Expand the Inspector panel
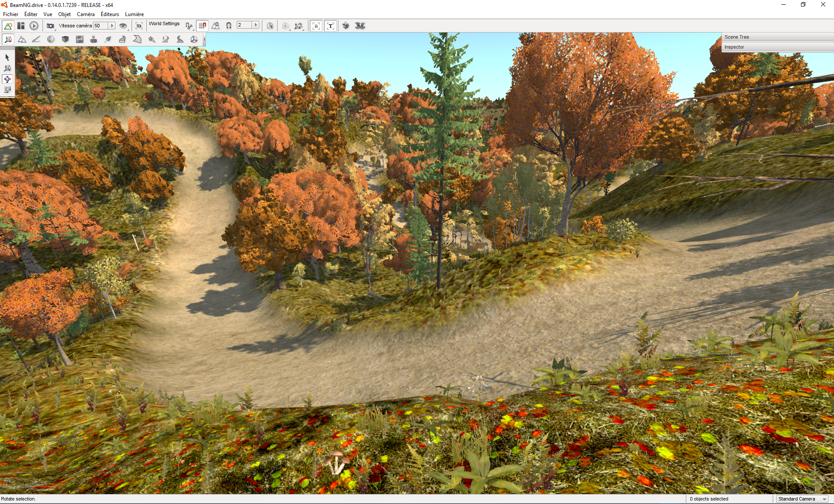Screen dimensions: 834x504 click(x=778, y=47)
